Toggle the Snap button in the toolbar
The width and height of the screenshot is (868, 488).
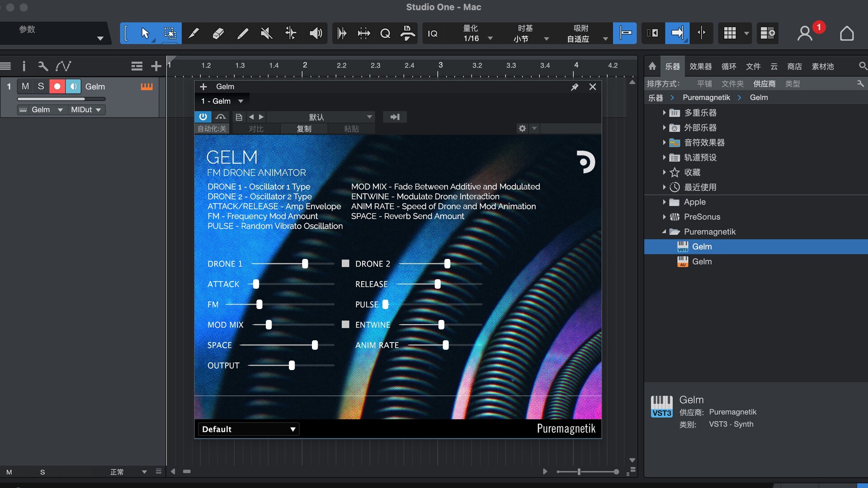coord(625,33)
